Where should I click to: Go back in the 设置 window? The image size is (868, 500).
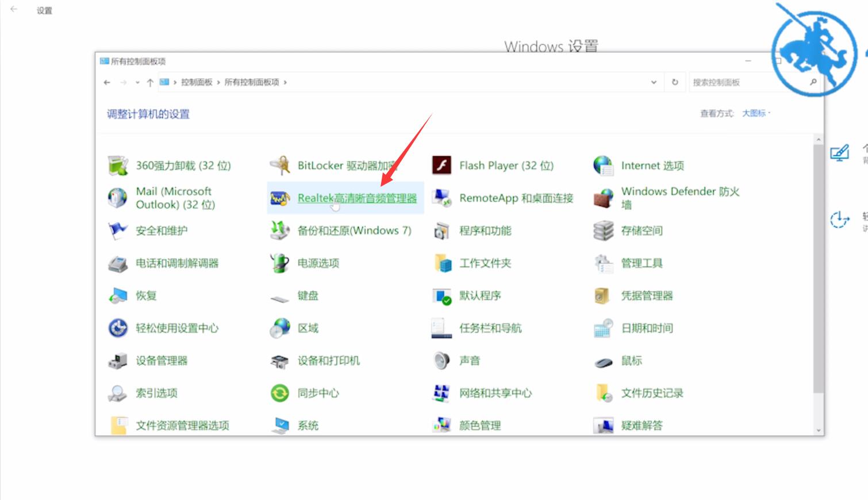[x=14, y=9]
